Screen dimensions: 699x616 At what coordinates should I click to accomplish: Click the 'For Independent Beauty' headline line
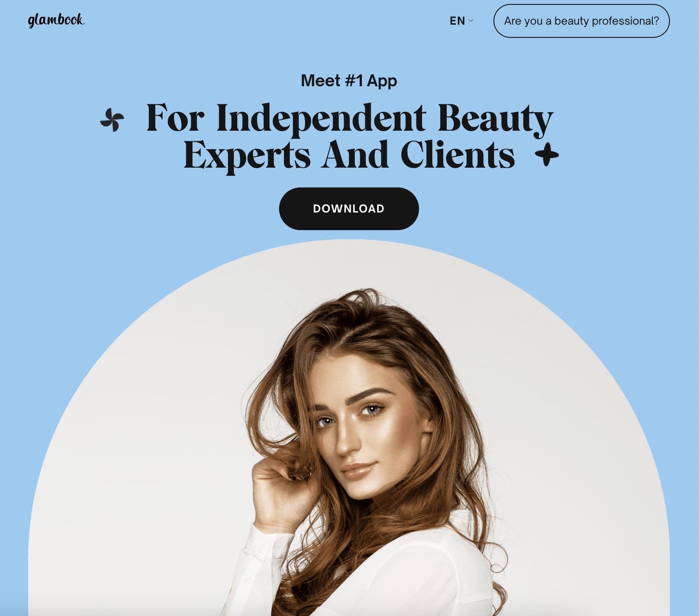coord(349,118)
